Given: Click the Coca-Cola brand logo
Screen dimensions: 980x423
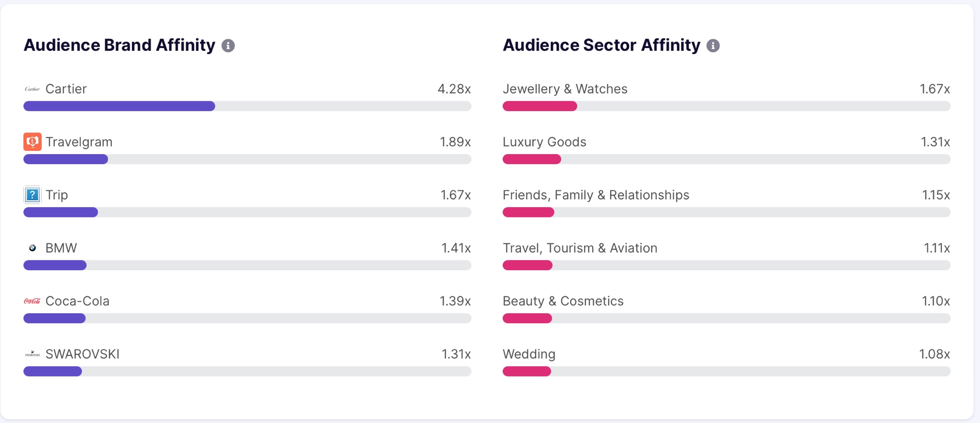Looking at the screenshot, I should click(x=32, y=301).
